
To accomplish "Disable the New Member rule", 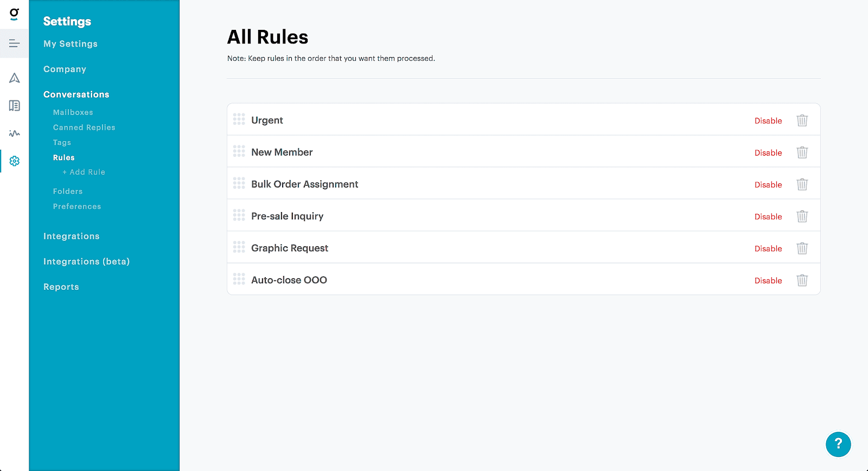I will (768, 152).
